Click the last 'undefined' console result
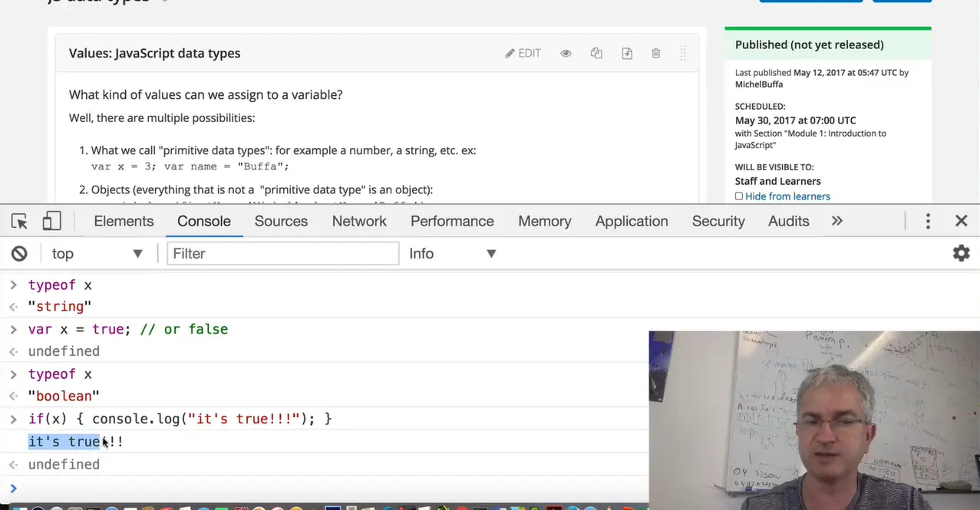Image resolution: width=980 pixels, height=510 pixels. click(x=64, y=464)
